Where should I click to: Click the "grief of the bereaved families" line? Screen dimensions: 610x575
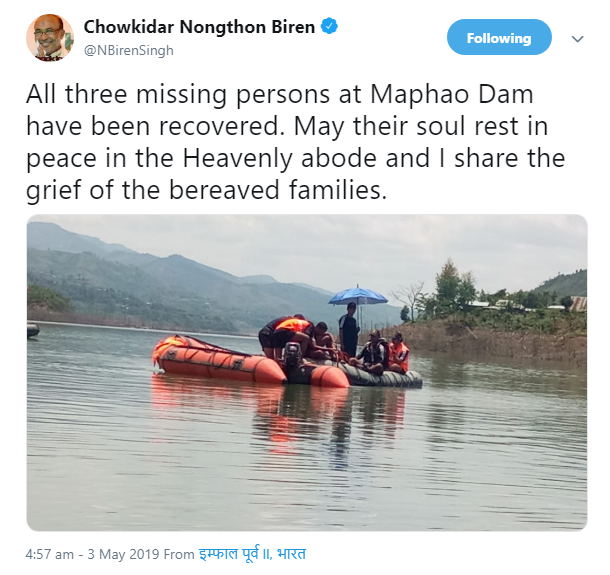(x=207, y=190)
